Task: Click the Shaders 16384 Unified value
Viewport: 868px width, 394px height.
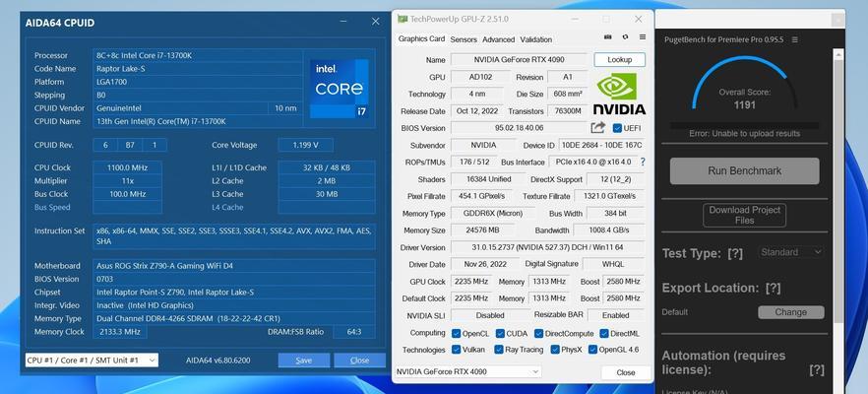Action: pos(488,179)
